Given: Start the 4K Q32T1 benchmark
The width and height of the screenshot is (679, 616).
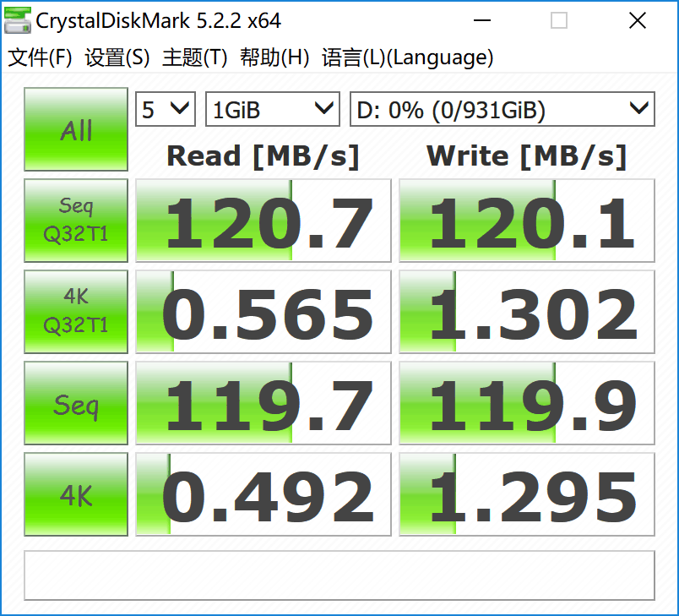Looking at the screenshot, I should (x=76, y=311).
